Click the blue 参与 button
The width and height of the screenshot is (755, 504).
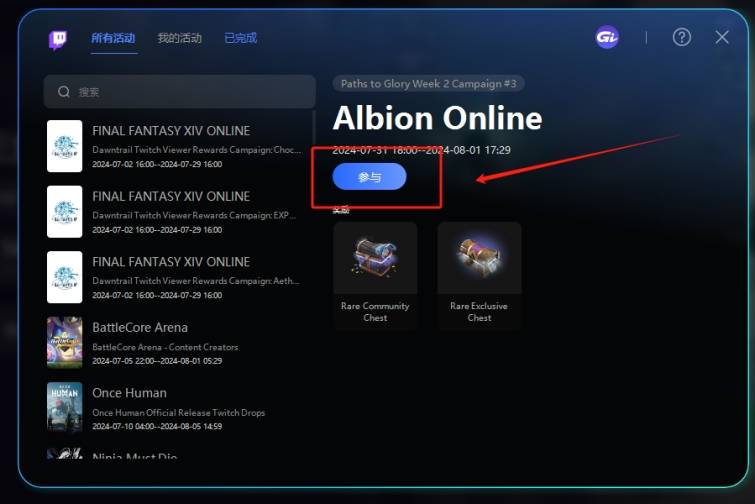pos(369,177)
